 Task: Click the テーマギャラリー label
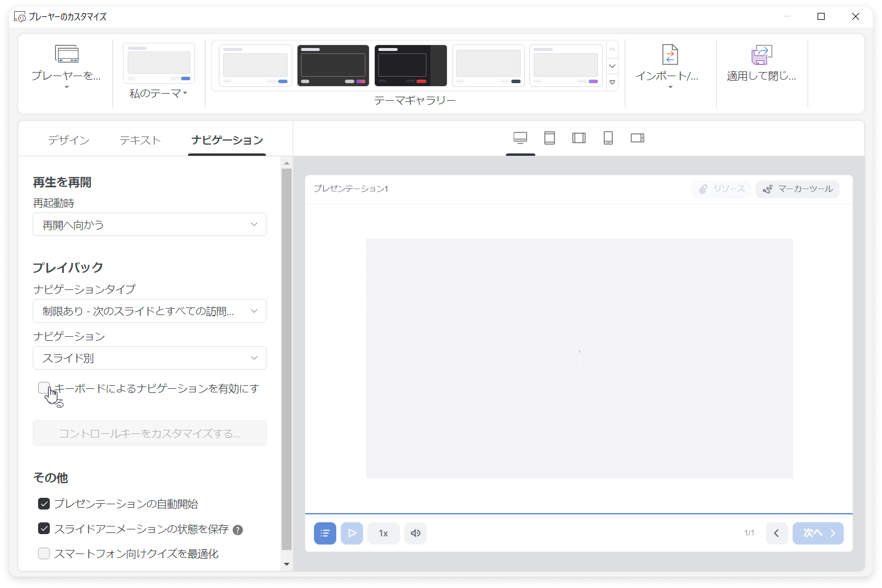[415, 101]
